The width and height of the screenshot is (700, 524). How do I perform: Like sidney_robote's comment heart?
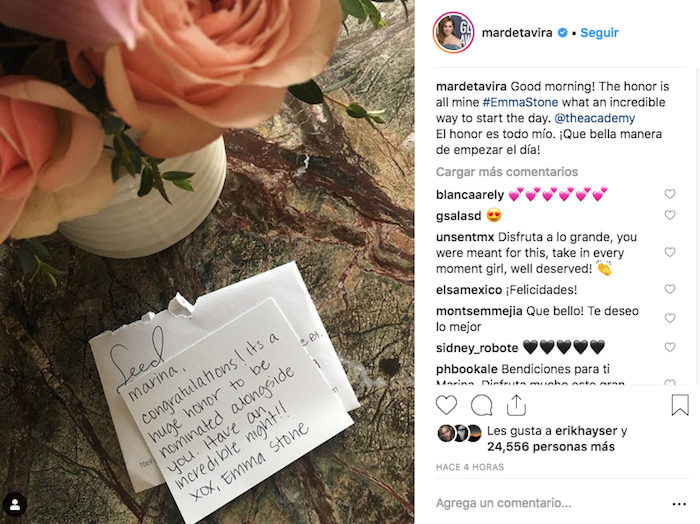pyautogui.click(x=670, y=347)
